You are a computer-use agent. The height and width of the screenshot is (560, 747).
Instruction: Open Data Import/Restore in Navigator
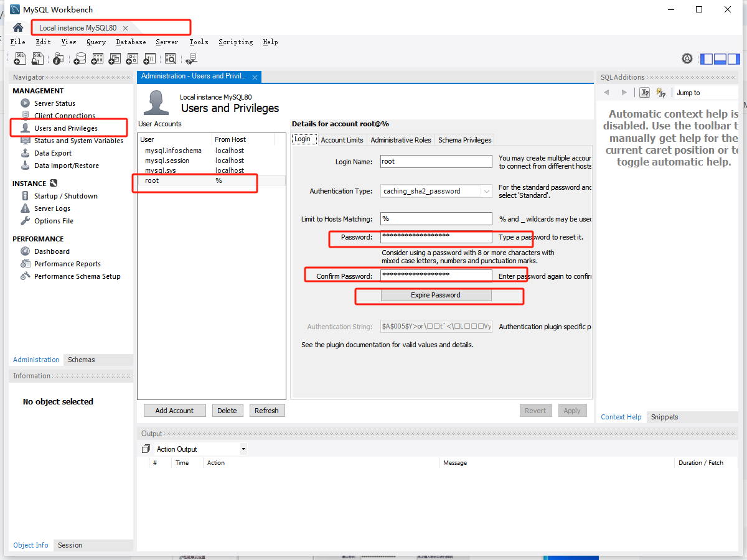[67, 166]
